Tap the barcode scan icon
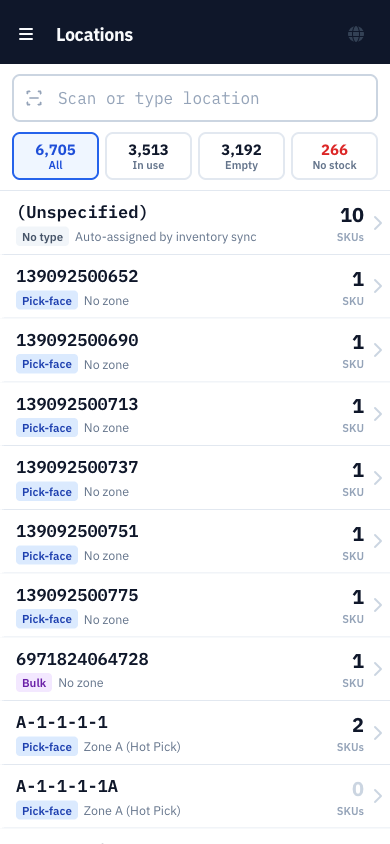 coord(34,98)
